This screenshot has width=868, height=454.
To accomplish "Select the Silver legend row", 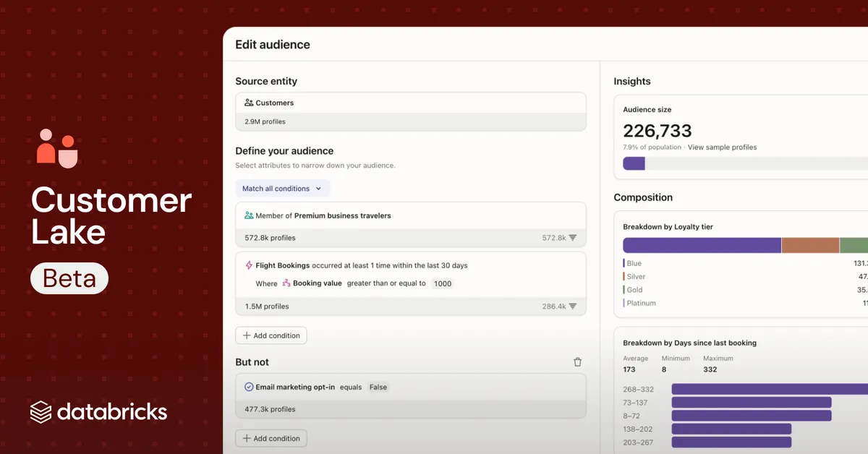I will (745, 276).
